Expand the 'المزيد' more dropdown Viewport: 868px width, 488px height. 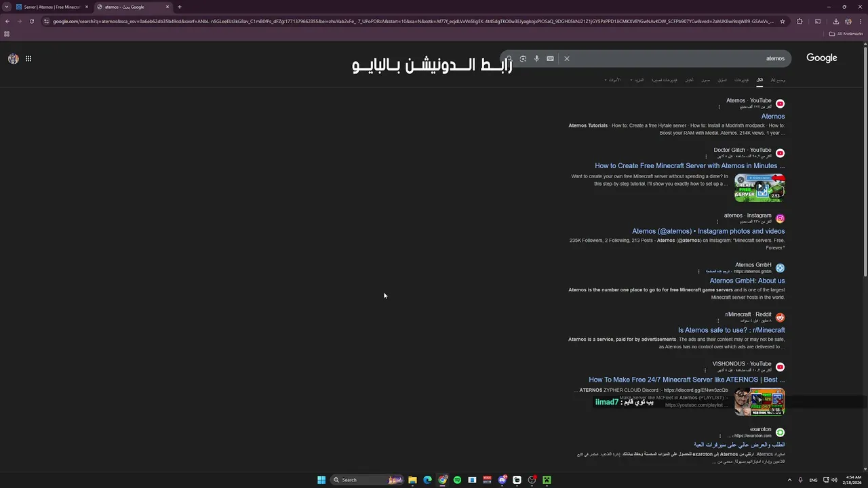point(637,80)
